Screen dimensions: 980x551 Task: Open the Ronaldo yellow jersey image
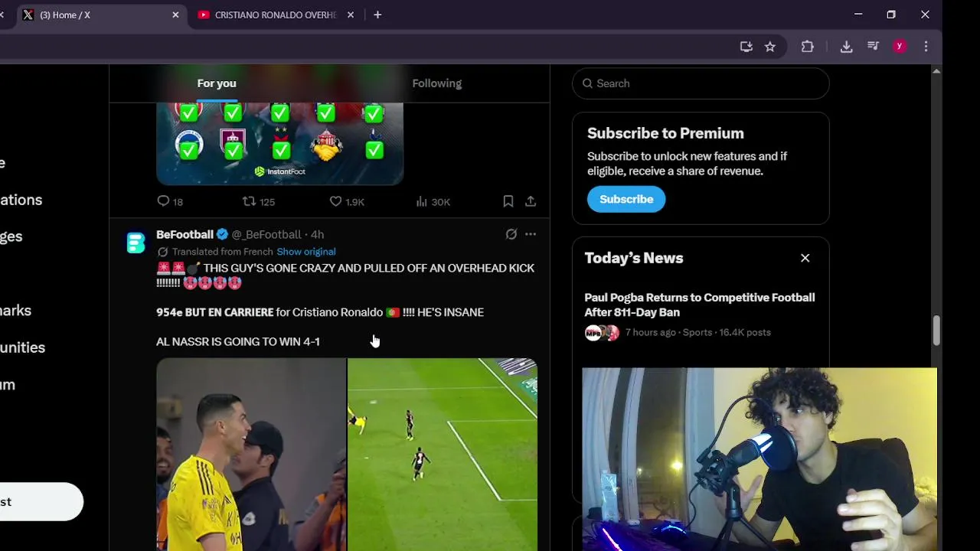251,455
